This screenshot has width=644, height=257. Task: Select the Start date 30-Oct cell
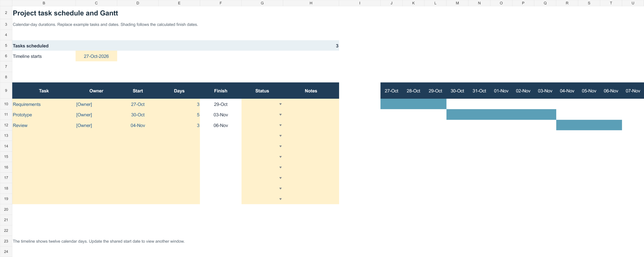(138, 115)
